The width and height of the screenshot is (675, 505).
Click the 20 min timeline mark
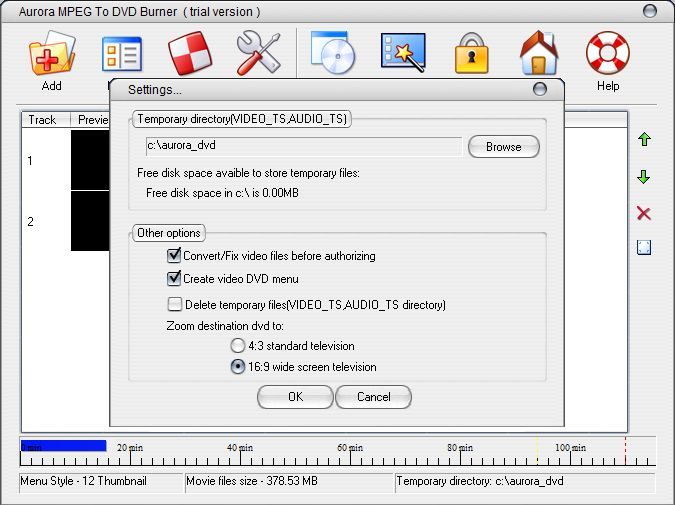[130, 448]
